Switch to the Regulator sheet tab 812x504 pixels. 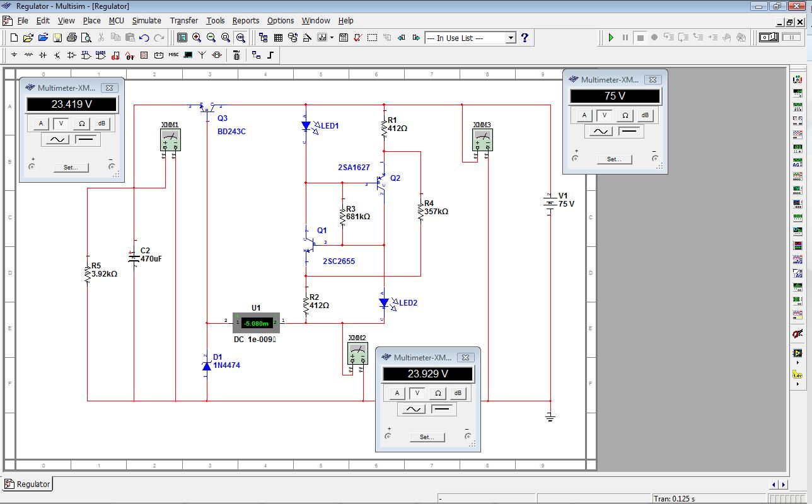tap(28, 484)
